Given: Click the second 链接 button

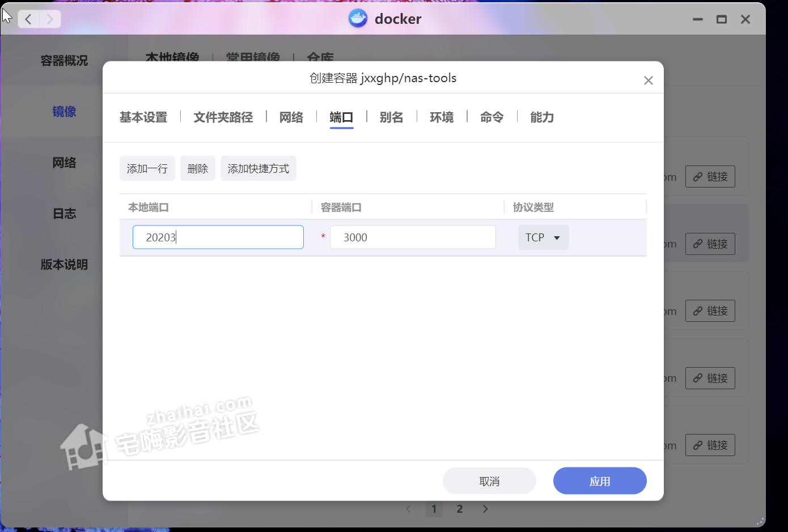Looking at the screenshot, I should coord(710,244).
